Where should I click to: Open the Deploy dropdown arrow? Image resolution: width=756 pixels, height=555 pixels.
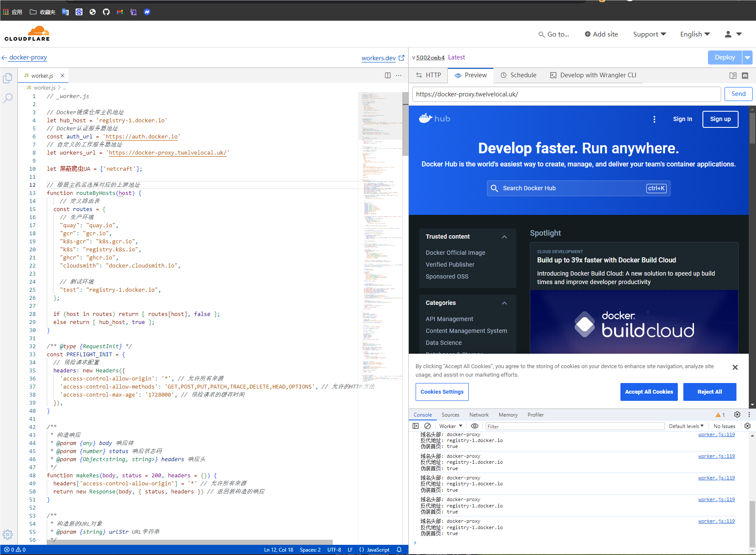point(747,57)
